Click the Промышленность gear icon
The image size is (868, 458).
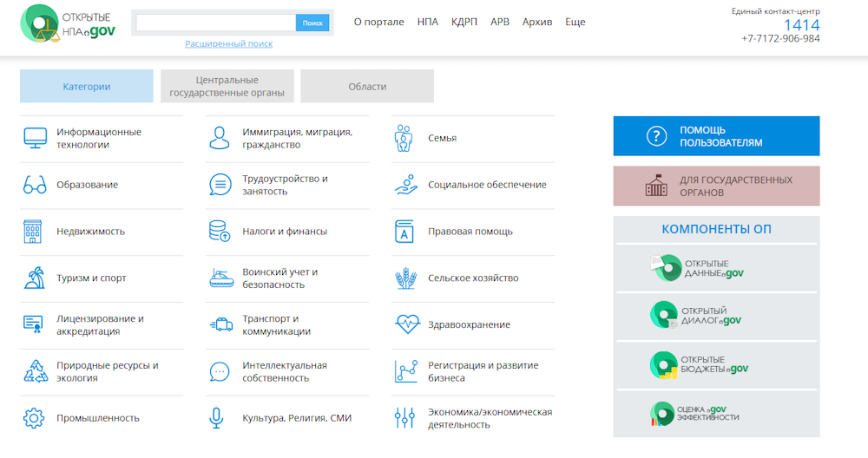point(35,418)
